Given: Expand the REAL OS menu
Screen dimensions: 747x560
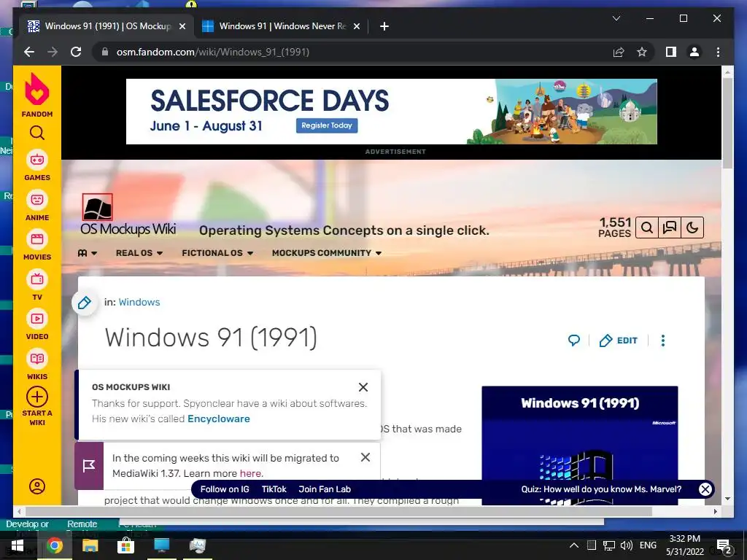Looking at the screenshot, I should 139,253.
